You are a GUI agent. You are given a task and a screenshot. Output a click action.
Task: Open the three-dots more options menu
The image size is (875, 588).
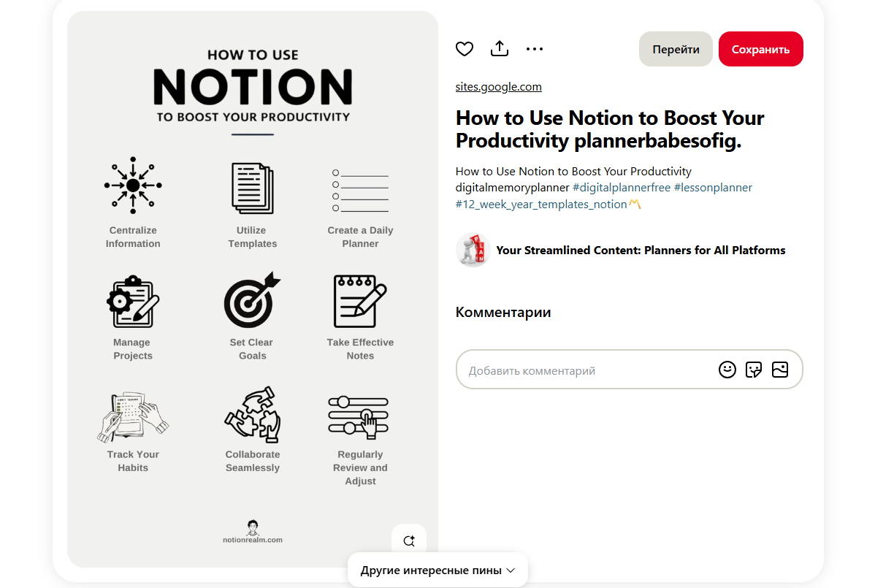(x=535, y=49)
